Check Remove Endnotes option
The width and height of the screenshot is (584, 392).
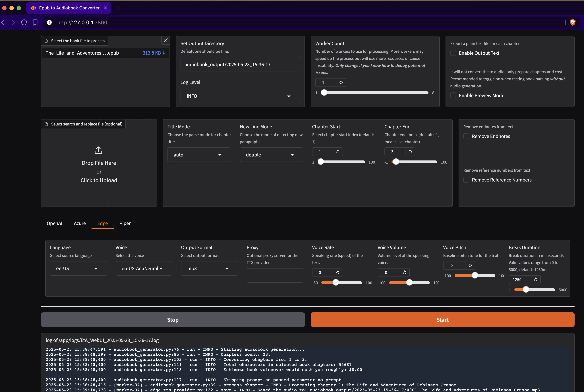(x=466, y=136)
